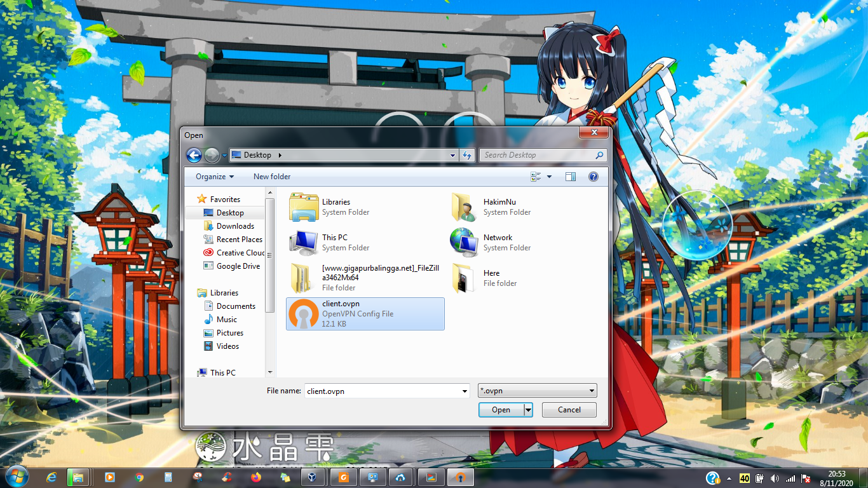Refresh the Desktop address bar location
Viewport: 868px width, 488px height.
pos(467,155)
